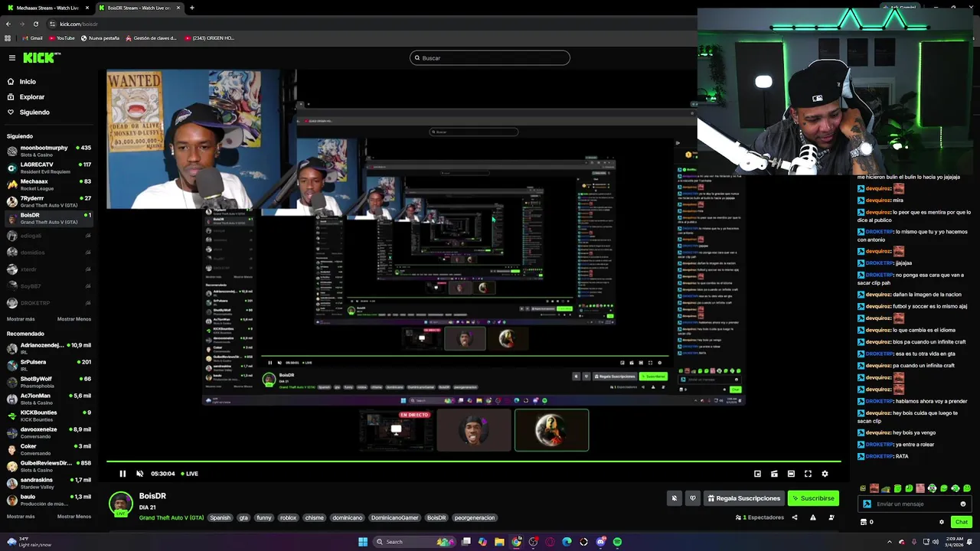Toggle theater mode
Image resolution: width=980 pixels, height=551 pixels.
coord(791,474)
